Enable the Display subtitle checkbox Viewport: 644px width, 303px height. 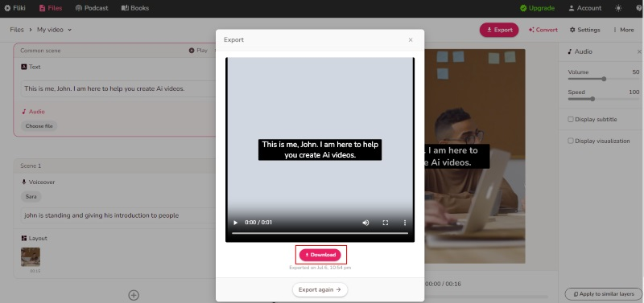coord(571,119)
